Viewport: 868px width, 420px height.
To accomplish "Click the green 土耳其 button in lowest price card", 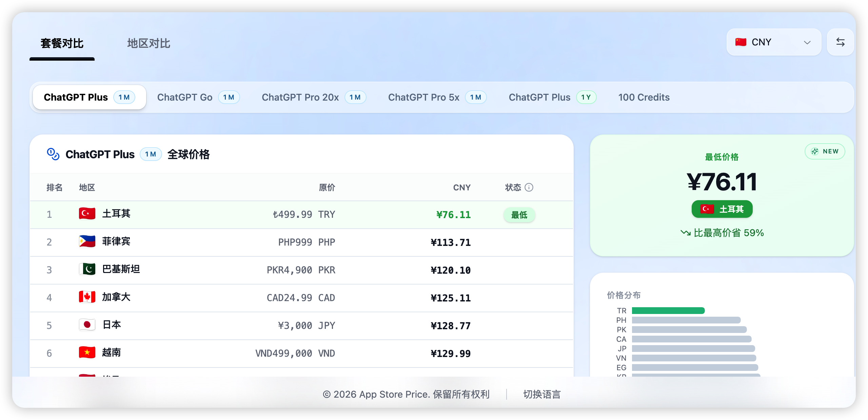I will coord(722,209).
